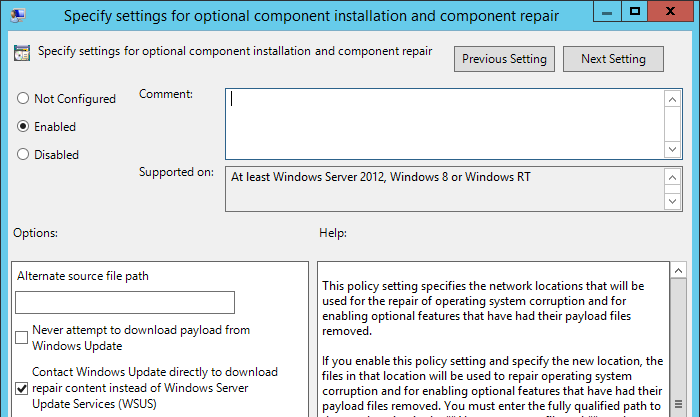Viewport: 700px width, 417px height.
Task: Click the Alternate source file path field
Action: pos(125,302)
